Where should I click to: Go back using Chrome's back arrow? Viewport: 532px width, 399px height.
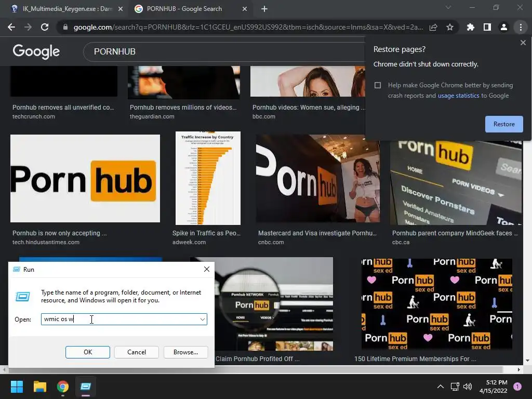(11, 27)
